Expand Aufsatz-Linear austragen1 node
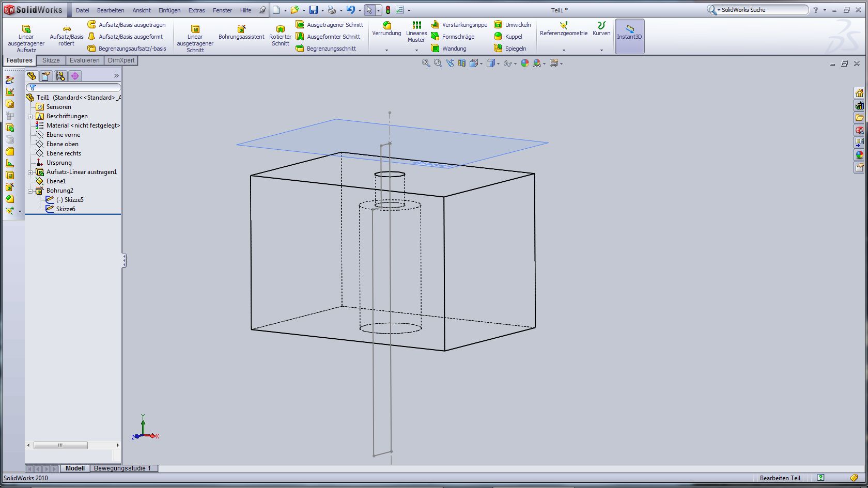Viewport: 868px width, 488px height. tap(30, 172)
